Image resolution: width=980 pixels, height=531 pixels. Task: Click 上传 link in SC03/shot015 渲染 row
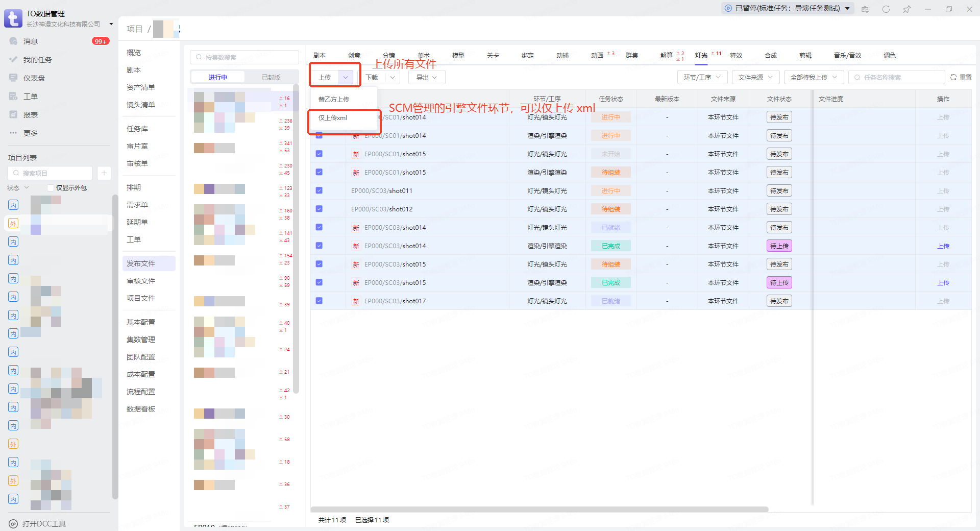coord(943,283)
